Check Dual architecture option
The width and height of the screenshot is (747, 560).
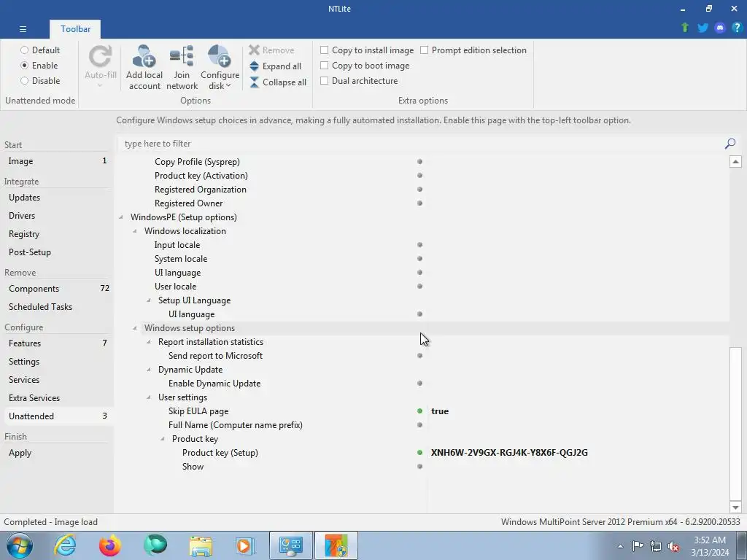pyautogui.click(x=325, y=80)
